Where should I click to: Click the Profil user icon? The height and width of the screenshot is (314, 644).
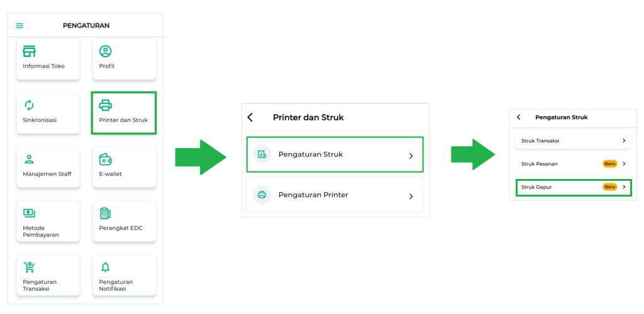[106, 51]
